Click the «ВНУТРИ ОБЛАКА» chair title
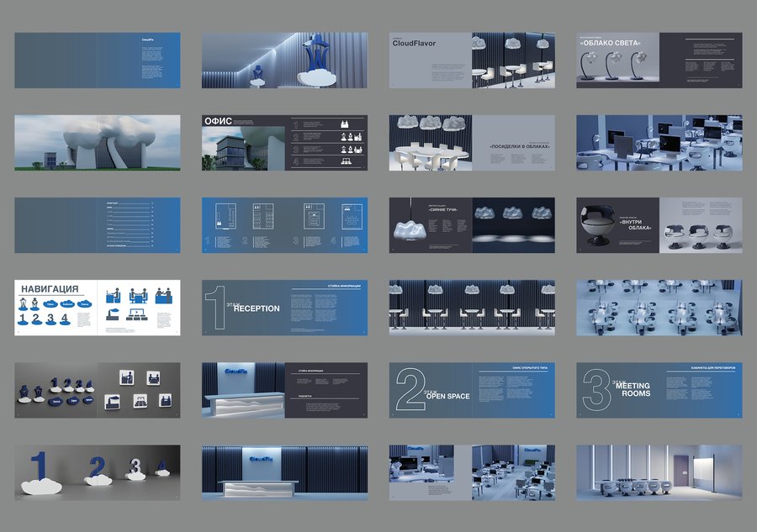The width and height of the screenshot is (757, 532). click(635, 224)
